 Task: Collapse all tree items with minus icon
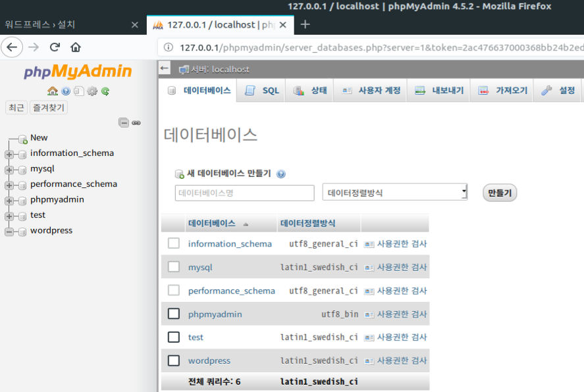click(124, 122)
